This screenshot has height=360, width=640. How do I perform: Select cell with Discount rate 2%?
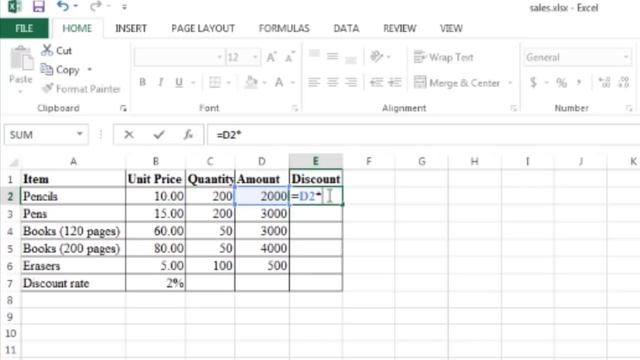click(x=156, y=283)
